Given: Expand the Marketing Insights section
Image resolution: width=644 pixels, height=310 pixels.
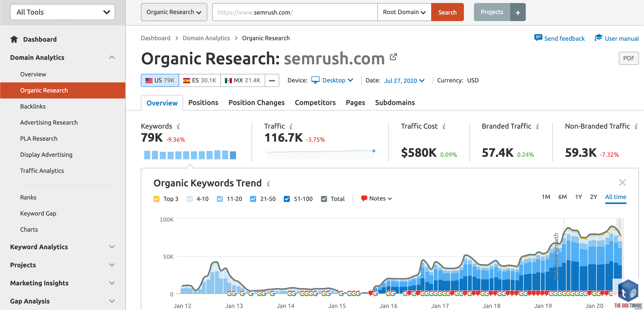Looking at the screenshot, I should click(x=112, y=283).
